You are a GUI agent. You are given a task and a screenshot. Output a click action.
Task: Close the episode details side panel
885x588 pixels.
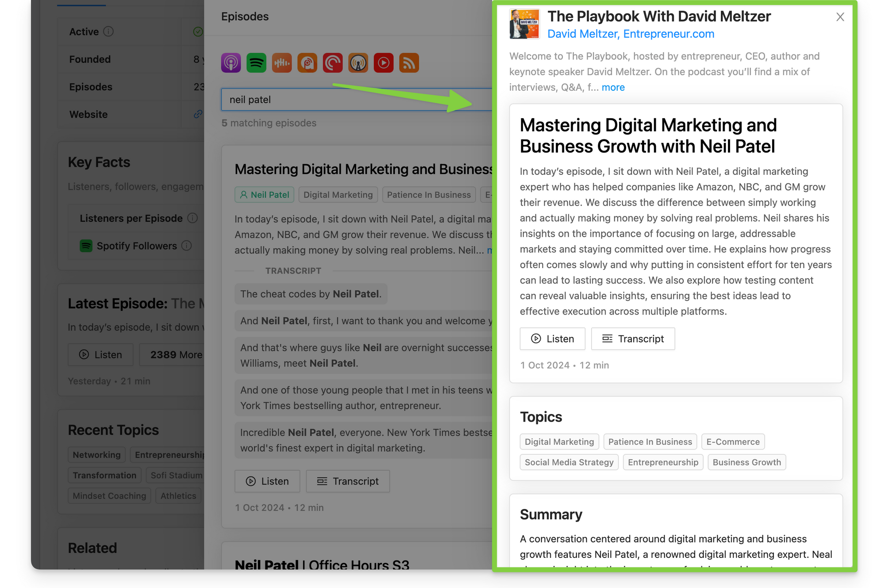tap(840, 17)
